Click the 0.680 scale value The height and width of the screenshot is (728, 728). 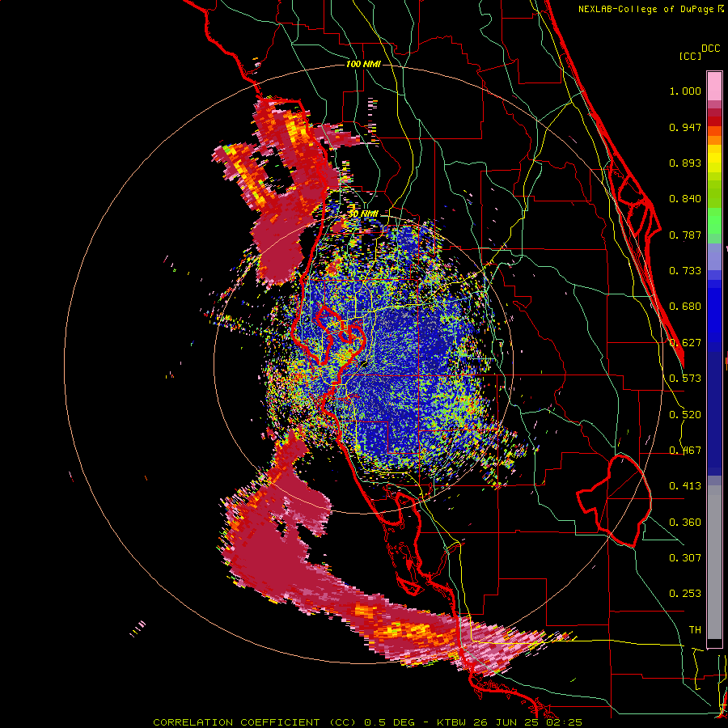tap(685, 307)
